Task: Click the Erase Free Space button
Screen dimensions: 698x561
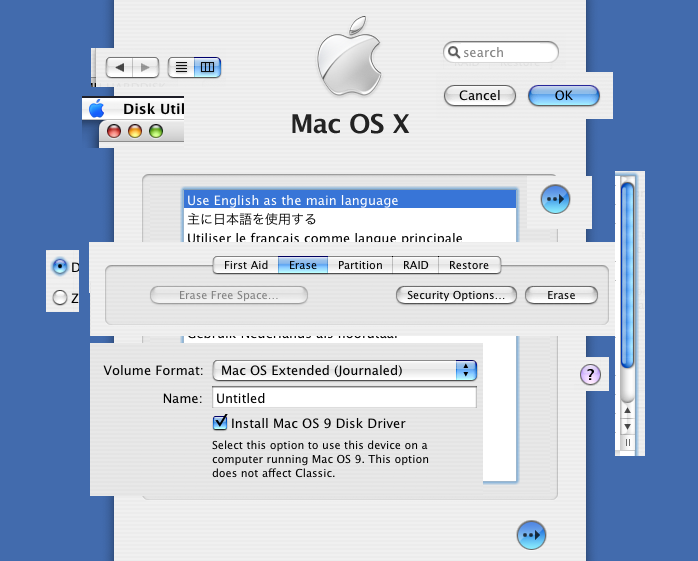Action: point(229,295)
